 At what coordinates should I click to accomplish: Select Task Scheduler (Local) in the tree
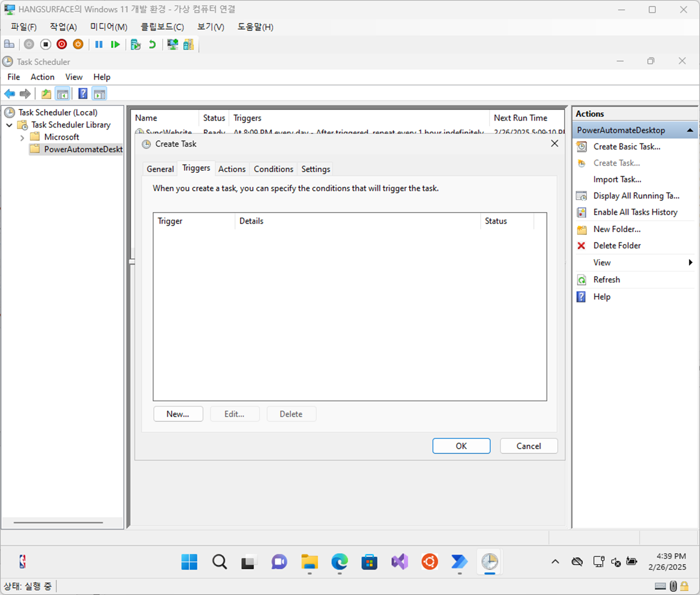[58, 113]
